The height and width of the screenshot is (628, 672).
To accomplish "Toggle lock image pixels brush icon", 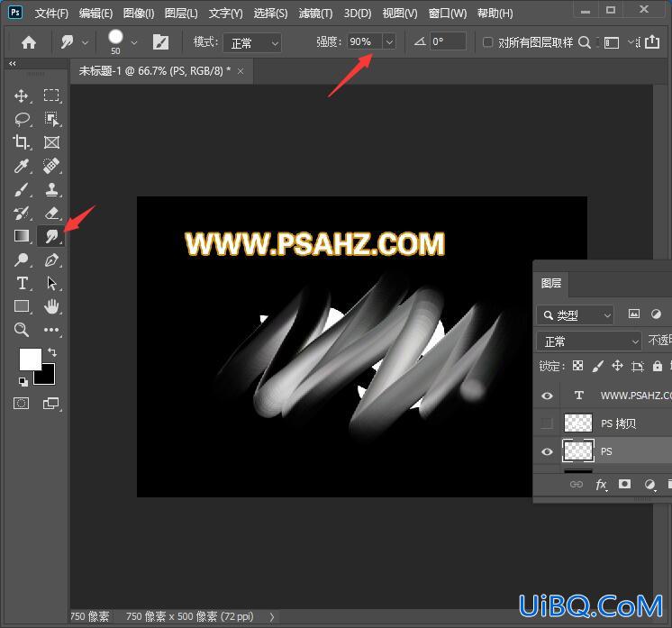I will (x=597, y=366).
